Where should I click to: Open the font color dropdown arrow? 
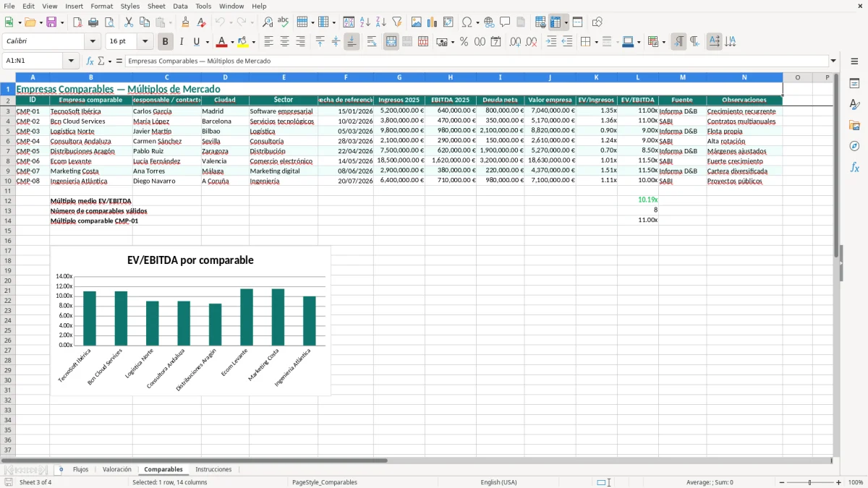[232, 42]
